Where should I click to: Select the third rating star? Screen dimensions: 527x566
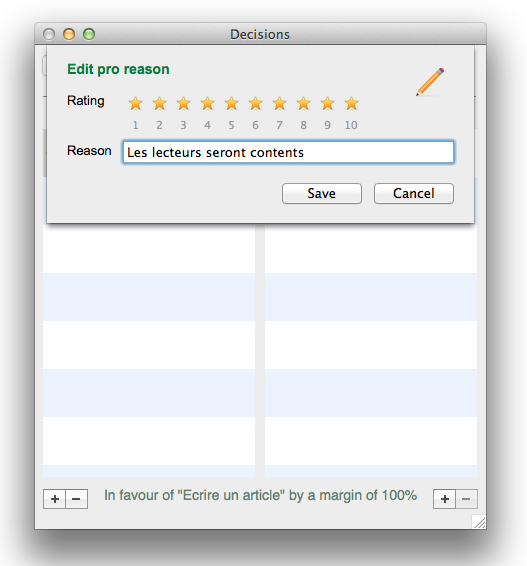click(x=183, y=103)
